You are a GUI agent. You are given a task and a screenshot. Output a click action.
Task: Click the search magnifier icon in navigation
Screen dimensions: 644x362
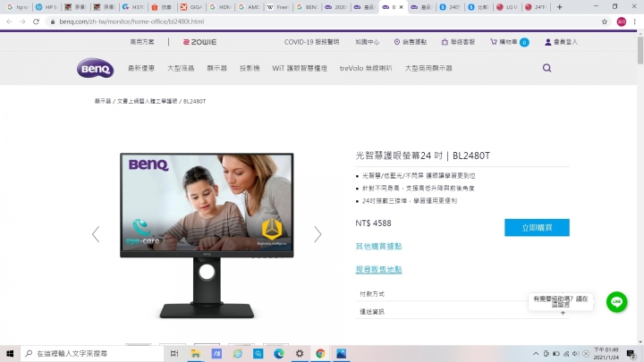[x=547, y=68]
